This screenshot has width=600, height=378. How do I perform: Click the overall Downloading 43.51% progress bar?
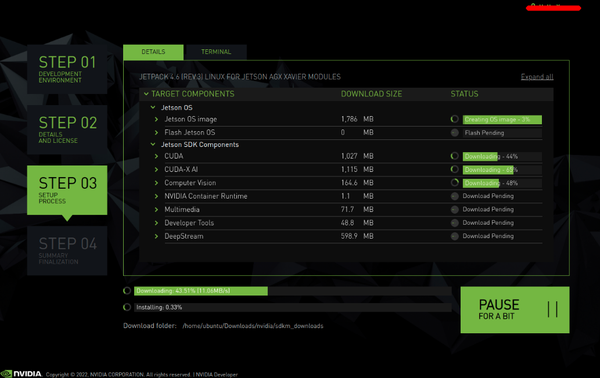tap(293, 291)
